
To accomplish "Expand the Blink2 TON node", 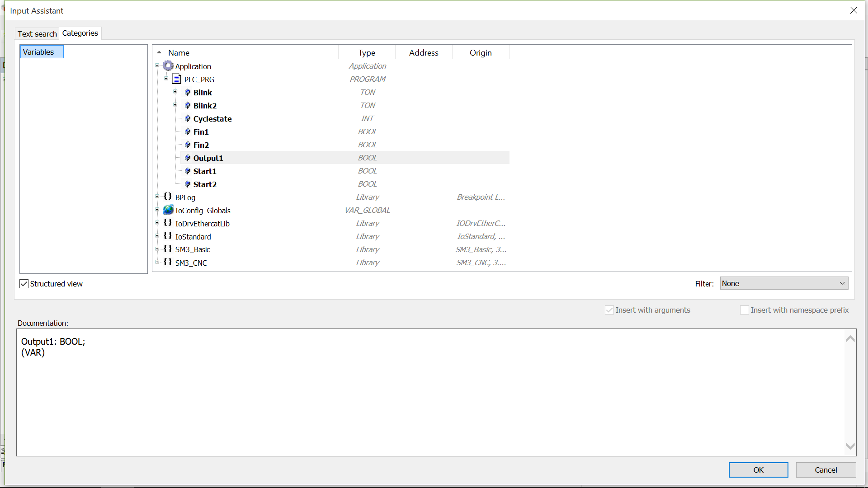I will (x=175, y=105).
